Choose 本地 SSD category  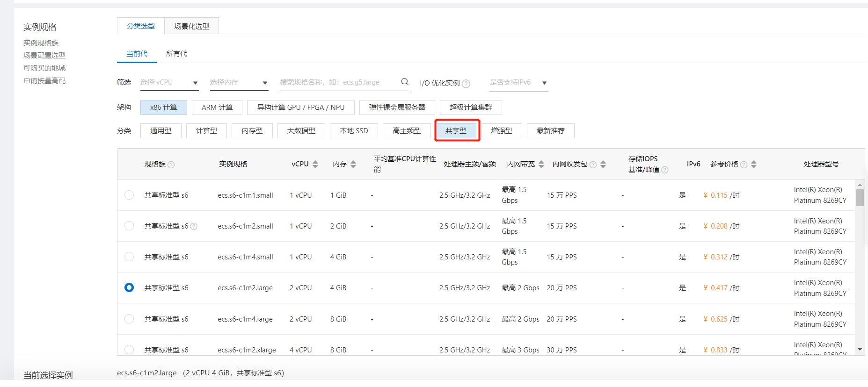coord(354,131)
